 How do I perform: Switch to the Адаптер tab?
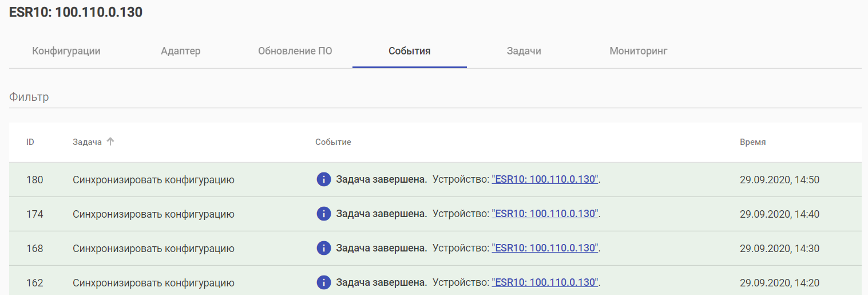(x=181, y=51)
